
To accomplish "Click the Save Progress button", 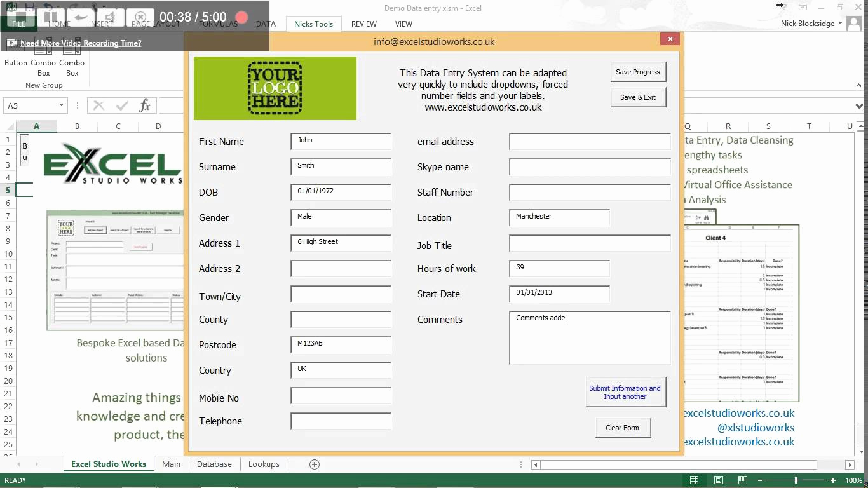I will pyautogui.click(x=638, y=72).
